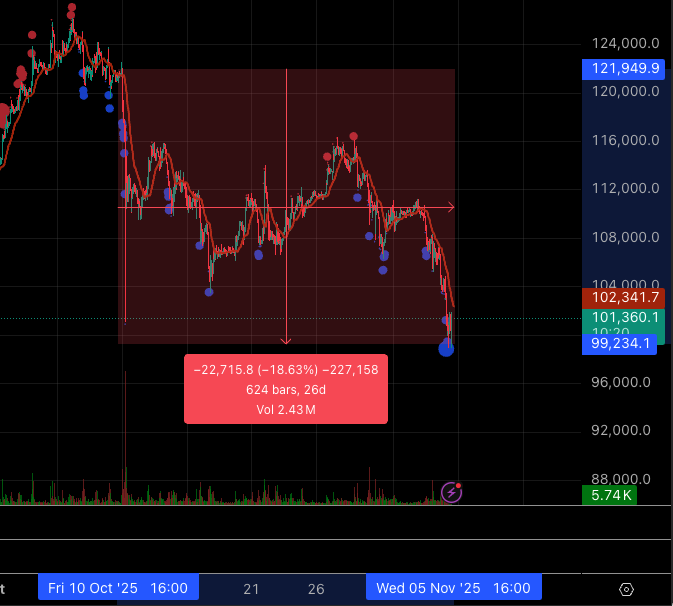The width and height of the screenshot is (673, 606).
Task: Click the 21 date axis label
Action: [x=251, y=589]
